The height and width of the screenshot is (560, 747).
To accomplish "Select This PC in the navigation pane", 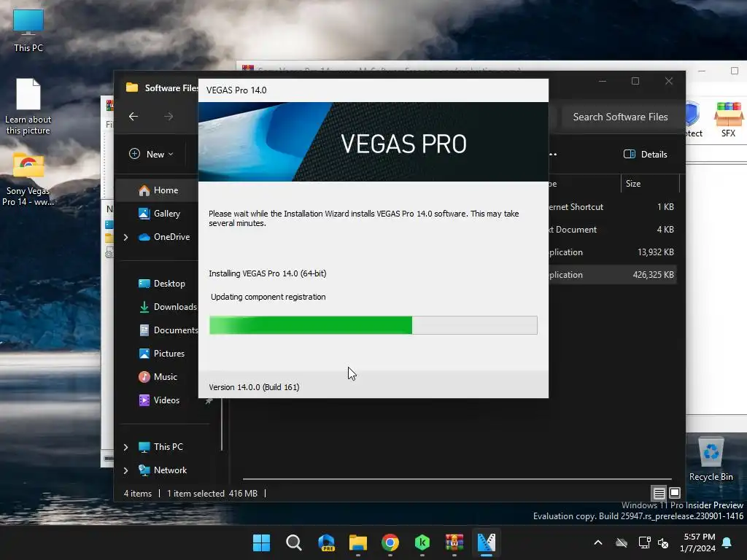I will [x=160, y=447].
